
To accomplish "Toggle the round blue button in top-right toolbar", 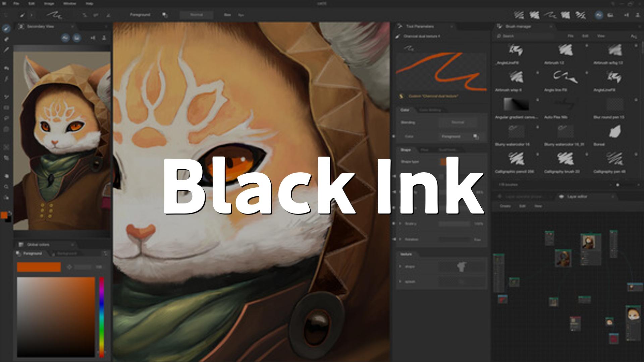I will tap(599, 15).
